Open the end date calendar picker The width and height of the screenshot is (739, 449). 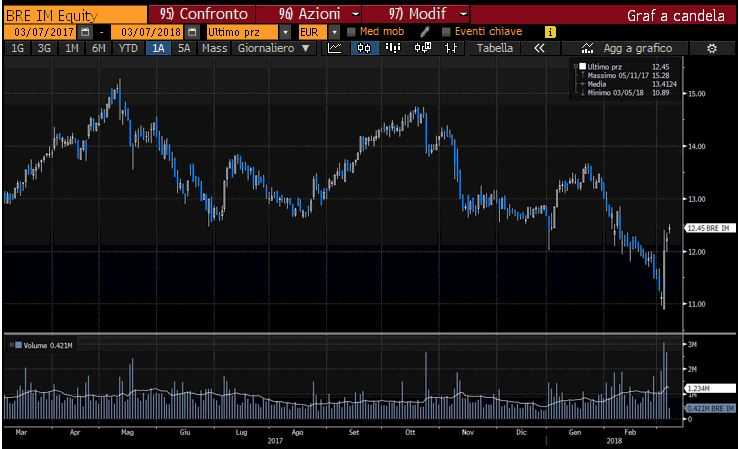(x=192, y=32)
